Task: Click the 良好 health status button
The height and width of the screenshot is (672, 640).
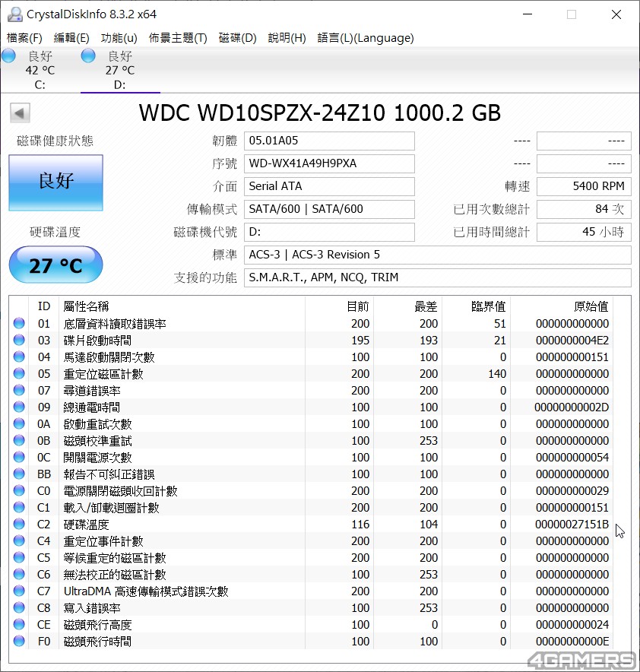Action: pyautogui.click(x=55, y=182)
